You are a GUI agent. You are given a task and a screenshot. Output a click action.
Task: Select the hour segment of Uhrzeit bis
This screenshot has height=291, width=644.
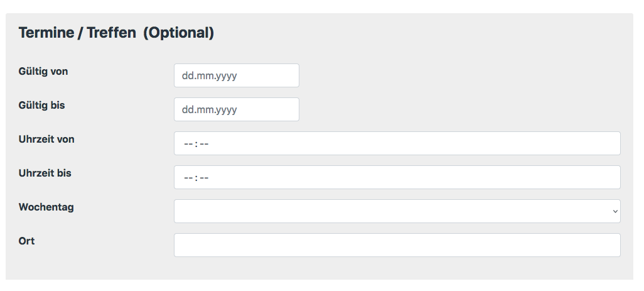188,178
